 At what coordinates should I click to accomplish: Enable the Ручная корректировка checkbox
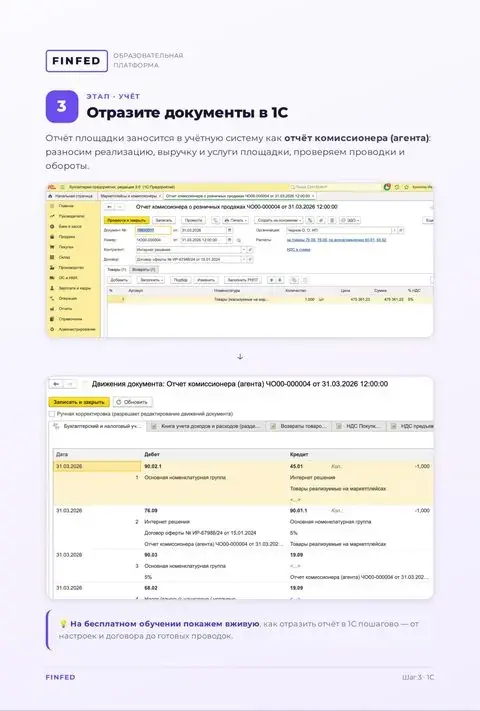(52, 414)
